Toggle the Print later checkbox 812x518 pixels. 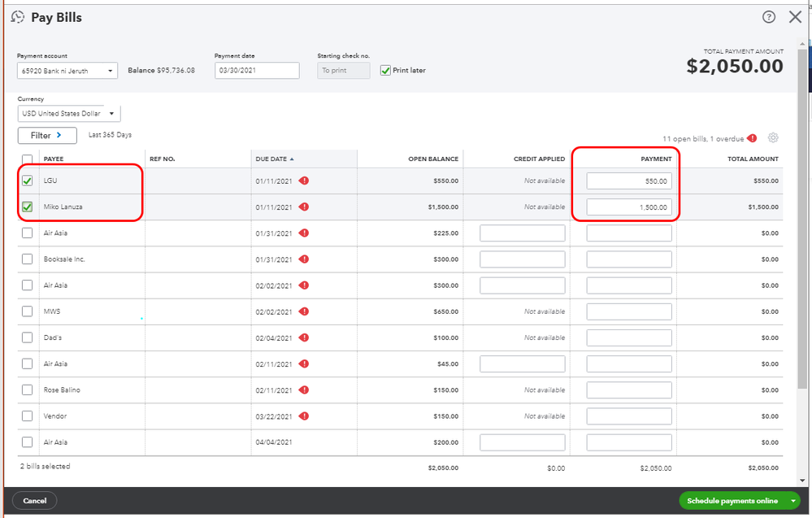[385, 71]
